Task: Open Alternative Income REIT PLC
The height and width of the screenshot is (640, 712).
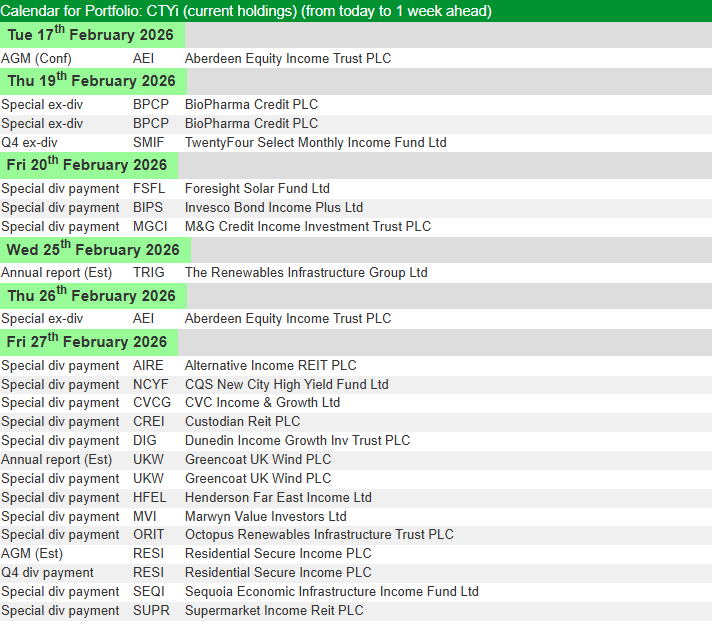Action: [x=270, y=366]
